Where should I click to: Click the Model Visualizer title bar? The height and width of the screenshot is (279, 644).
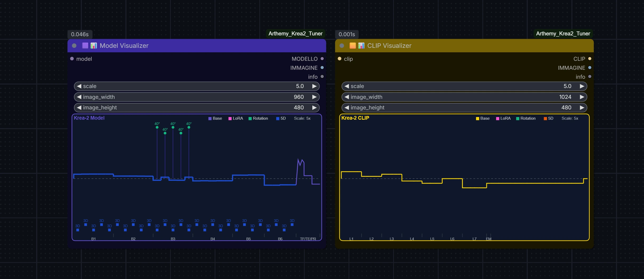coord(197,46)
